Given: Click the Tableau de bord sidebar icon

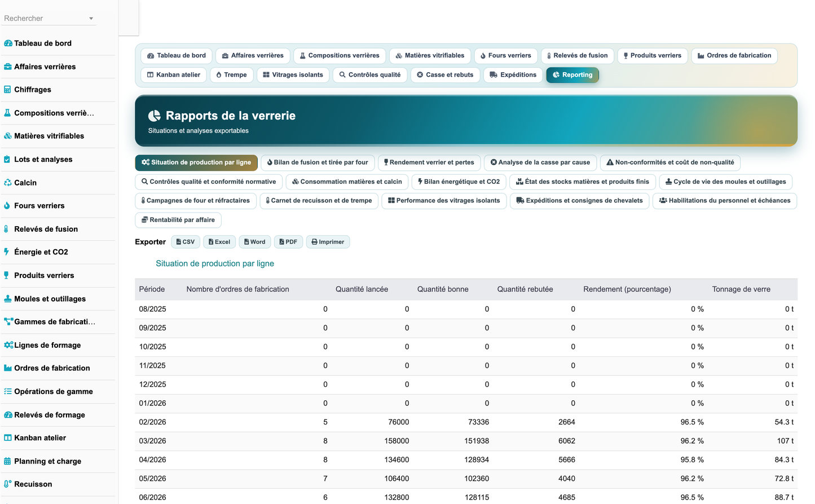Looking at the screenshot, I should tap(8, 43).
